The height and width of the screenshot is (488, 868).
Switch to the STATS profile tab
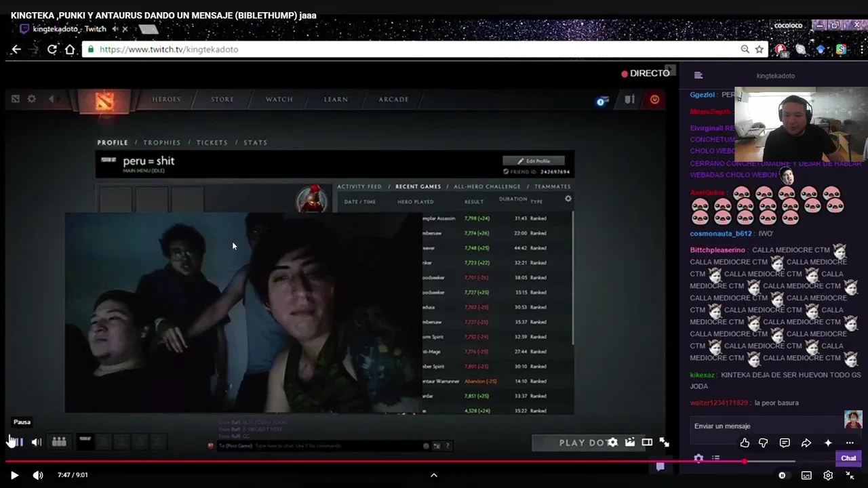[256, 142]
